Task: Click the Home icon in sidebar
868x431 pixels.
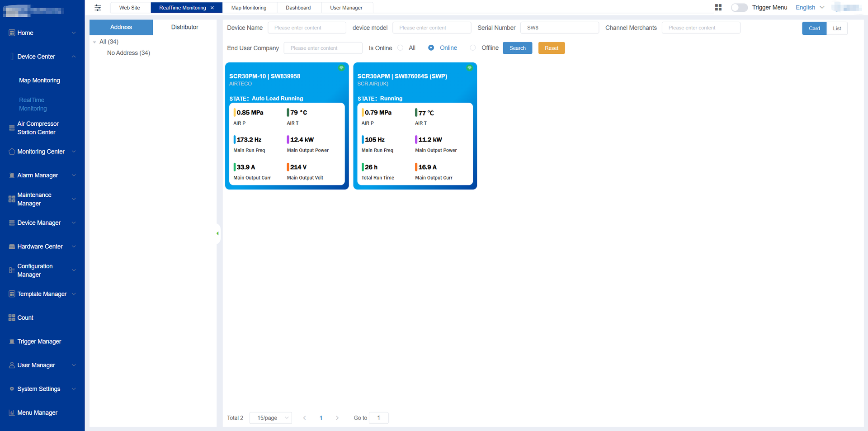Action: point(12,33)
